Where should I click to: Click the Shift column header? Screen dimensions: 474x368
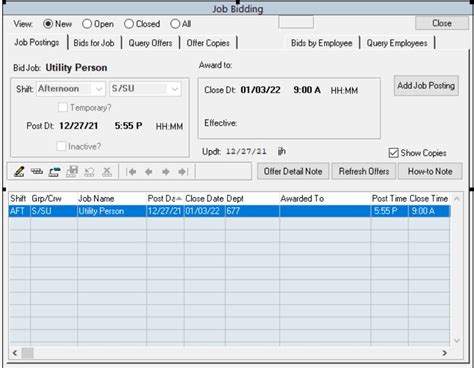pyautogui.click(x=19, y=199)
